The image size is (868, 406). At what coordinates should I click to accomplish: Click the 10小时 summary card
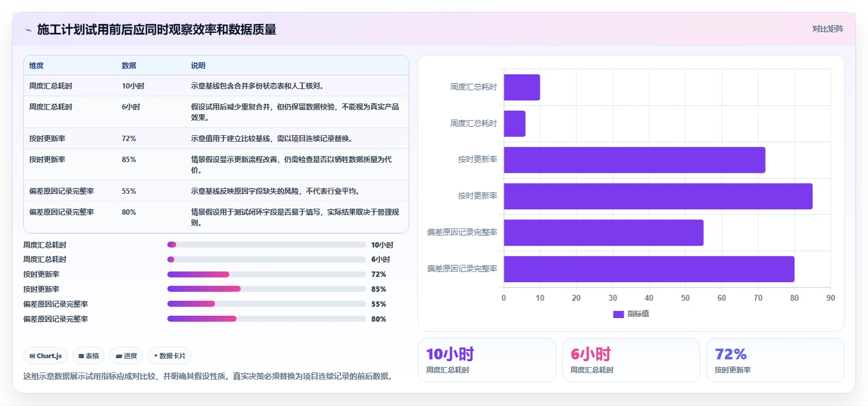point(487,360)
